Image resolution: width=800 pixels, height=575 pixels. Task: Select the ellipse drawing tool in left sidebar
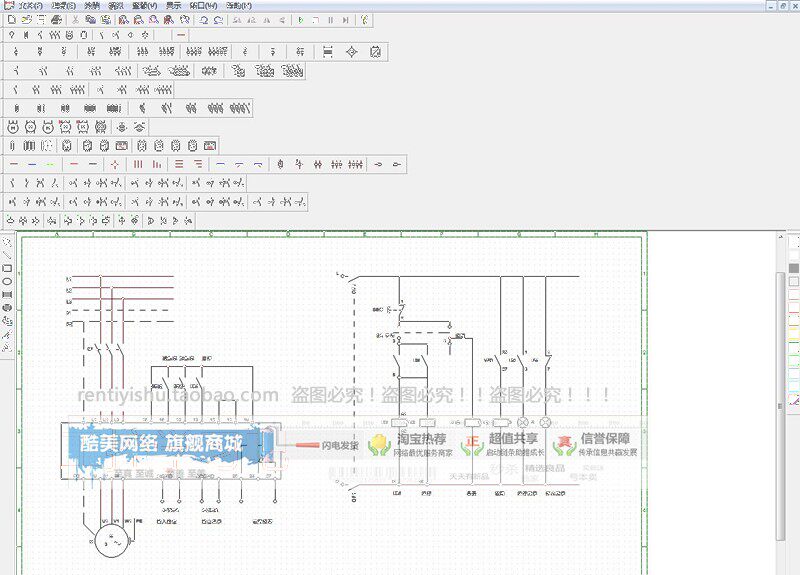coord(7,281)
